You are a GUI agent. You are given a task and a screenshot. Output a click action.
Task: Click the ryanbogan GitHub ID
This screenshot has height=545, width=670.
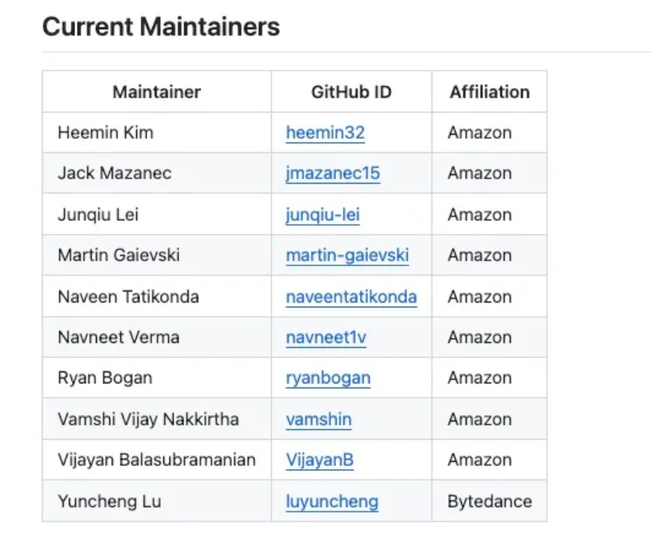(328, 378)
